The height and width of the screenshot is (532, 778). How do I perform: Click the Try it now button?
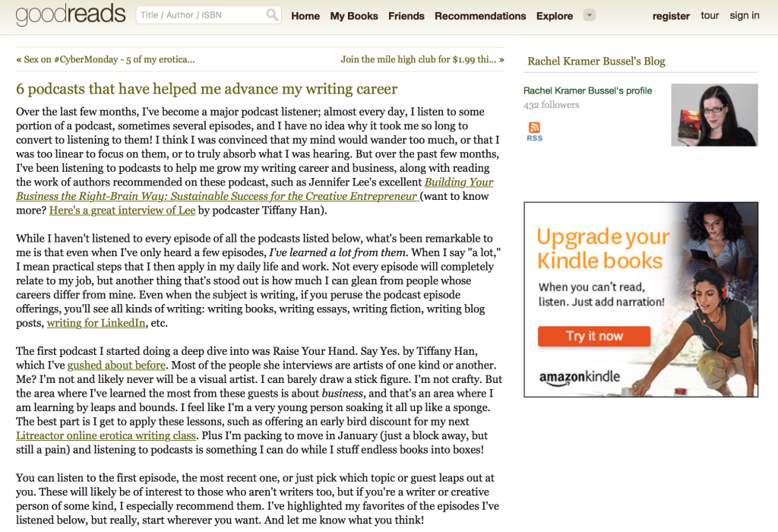click(x=594, y=336)
